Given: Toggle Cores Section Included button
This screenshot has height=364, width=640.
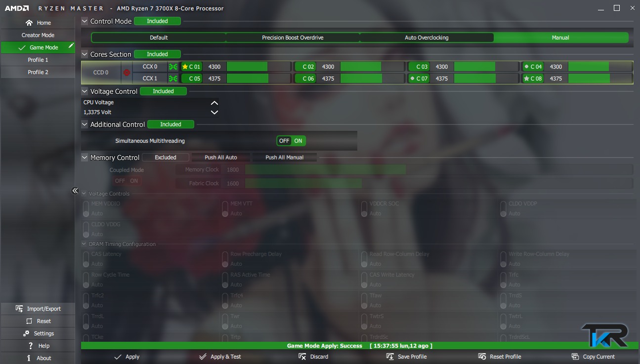Looking at the screenshot, I should (x=157, y=54).
